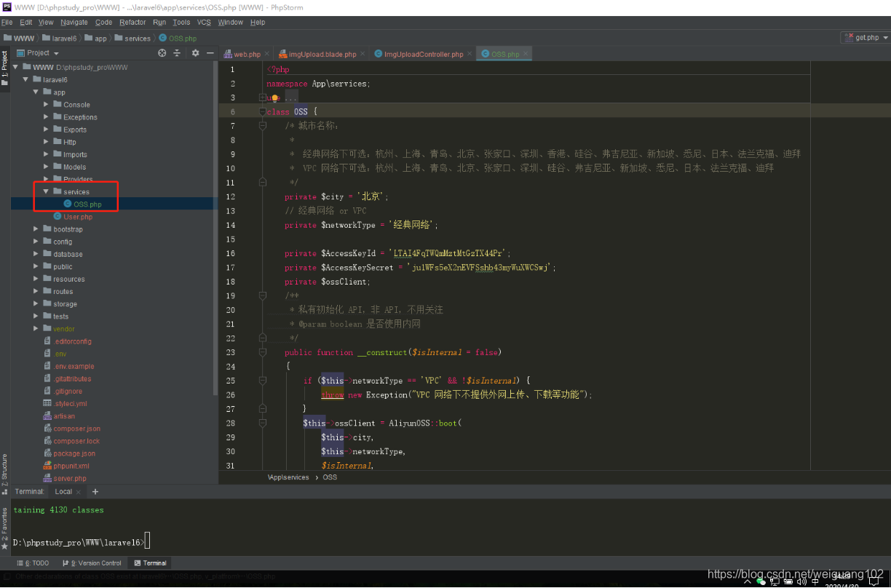Toggle the Terminal tool window button
This screenshot has height=588, width=891.
150,563
